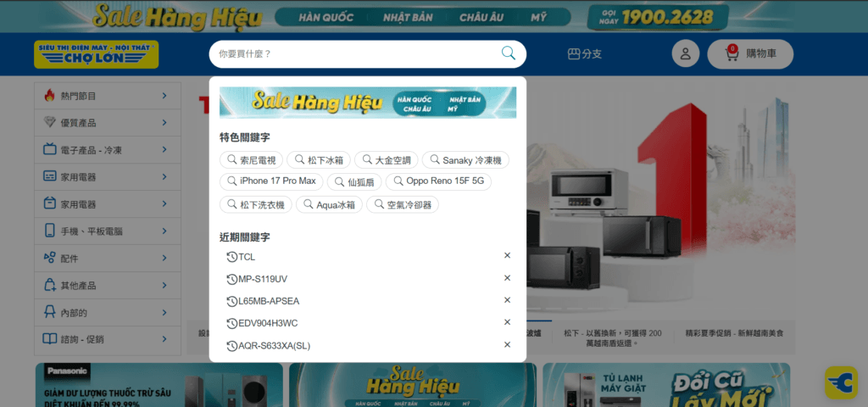Search keyword 松下冰箱
Image resolution: width=868 pixels, height=407 pixels.
[319, 160]
